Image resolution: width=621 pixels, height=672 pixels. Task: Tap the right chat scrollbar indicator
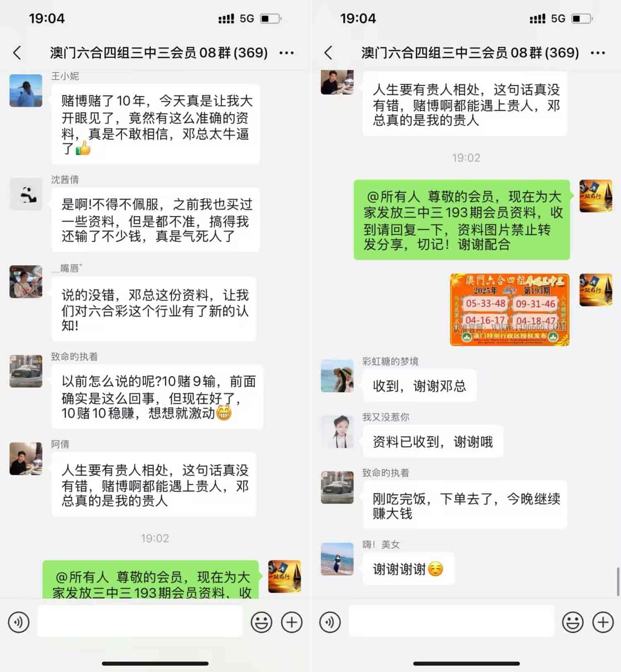pyautogui.click(x=618, y=582)
